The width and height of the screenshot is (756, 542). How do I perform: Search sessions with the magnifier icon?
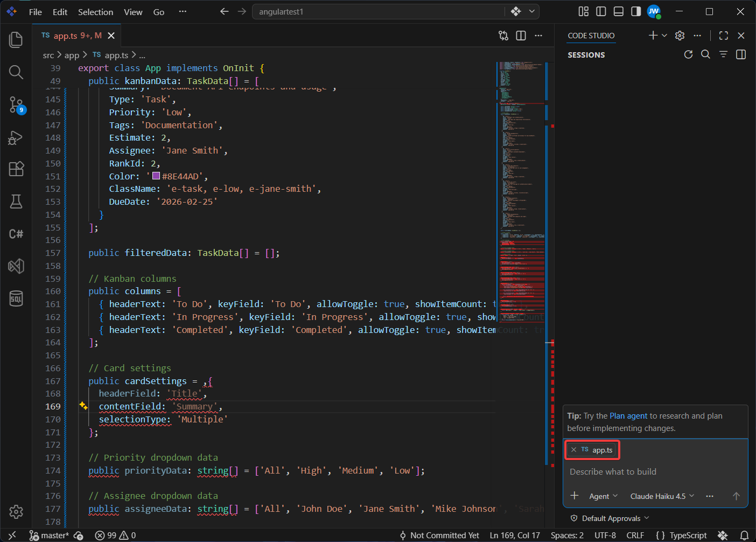click(705, 54)
